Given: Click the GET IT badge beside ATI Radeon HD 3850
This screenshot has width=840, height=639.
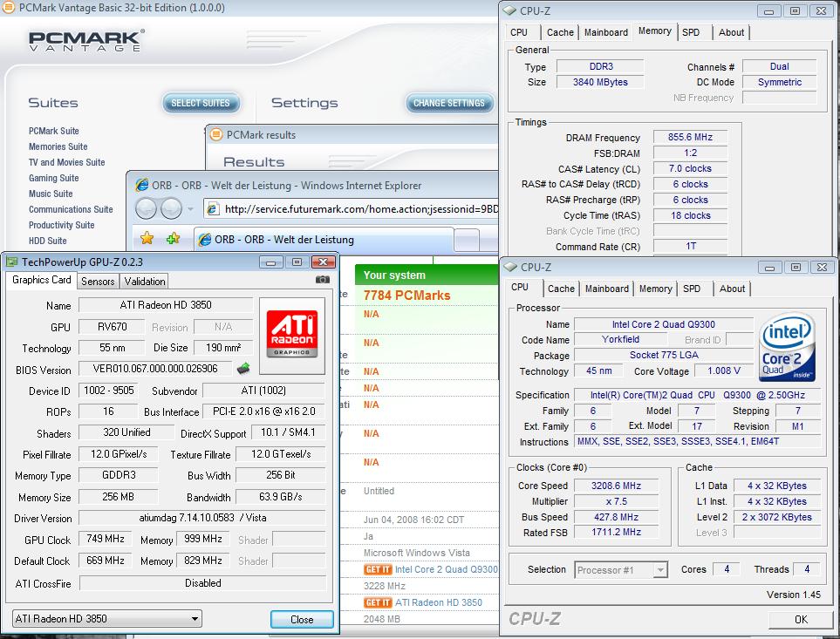Looking at the screenshot, I should click(378, 602).
